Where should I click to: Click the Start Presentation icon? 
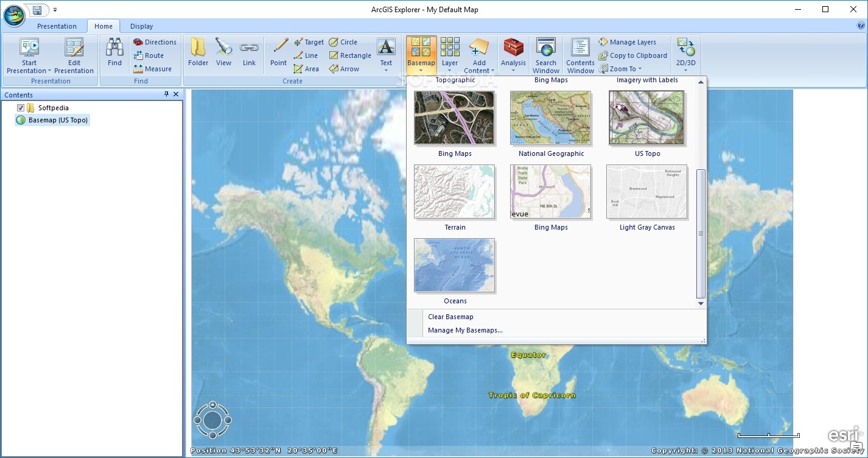point(29,48)
